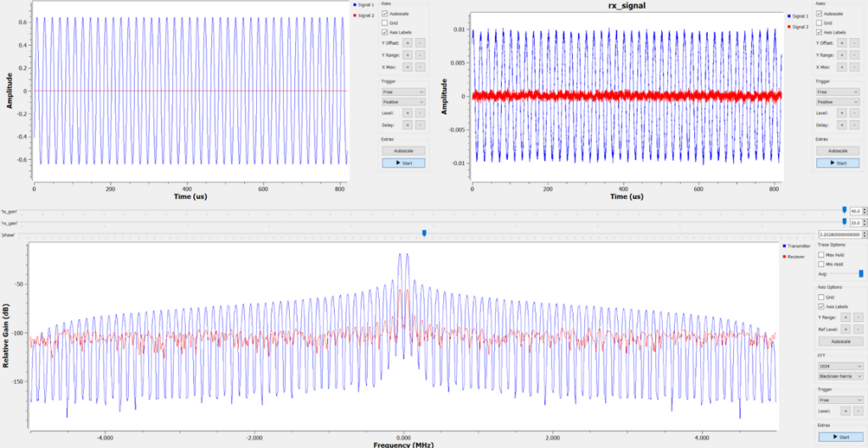Click Autoscale button under frequency Axis Options
Image resolution: width=868 pixels, height=448 pixels.
tap(840, 341)
